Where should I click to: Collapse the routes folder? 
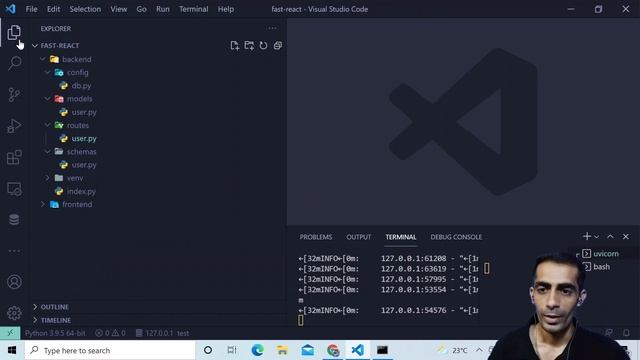click(x=48, y=125)
